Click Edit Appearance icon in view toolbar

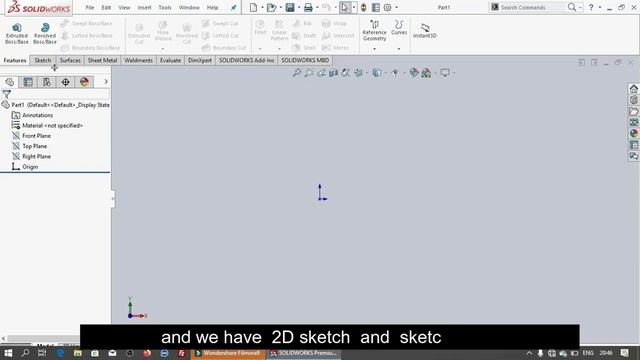click(414, 73)
